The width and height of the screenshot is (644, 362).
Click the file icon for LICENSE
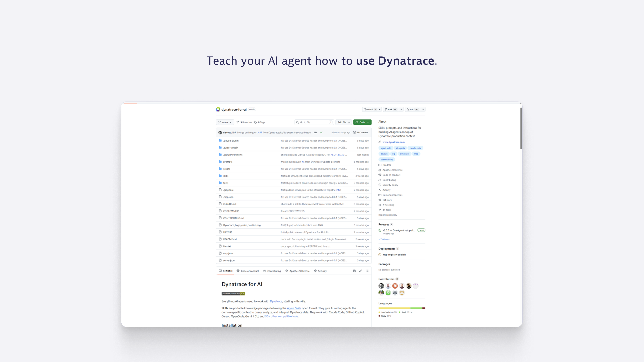pos(220,232)
